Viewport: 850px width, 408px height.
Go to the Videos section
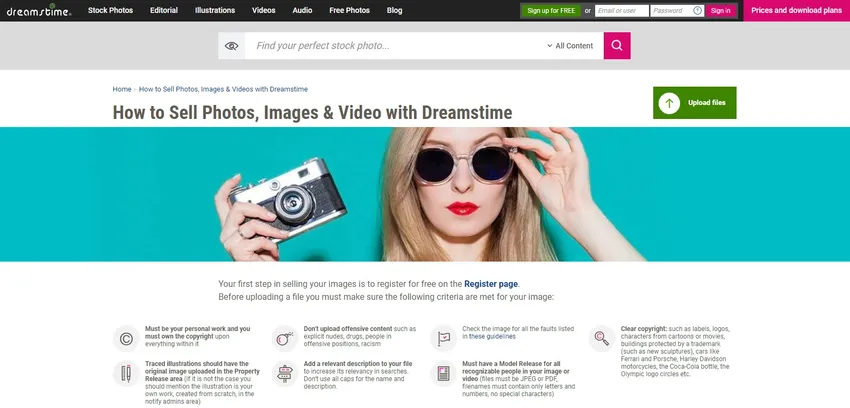263,10
